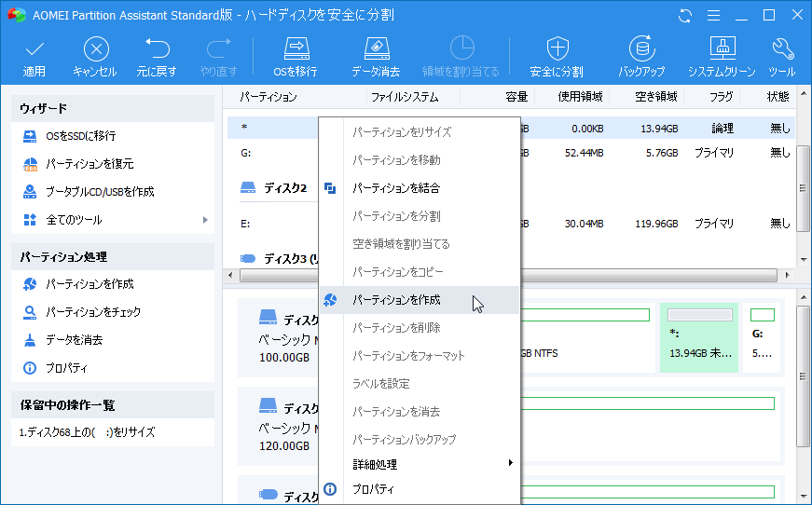Viewport: 812px width, 505px height.
Task: Click the プロパティ info icon in context menu
Action: point(330,489)
